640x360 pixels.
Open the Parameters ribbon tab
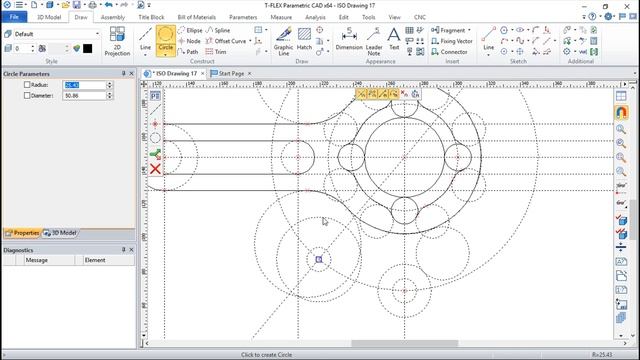tap(243, 17)
